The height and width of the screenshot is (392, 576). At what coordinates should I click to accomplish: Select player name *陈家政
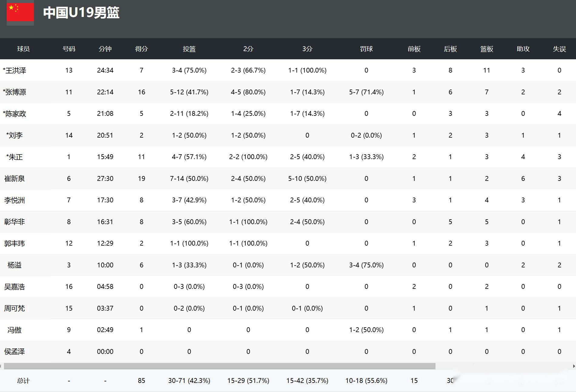(x=15, y=114)
